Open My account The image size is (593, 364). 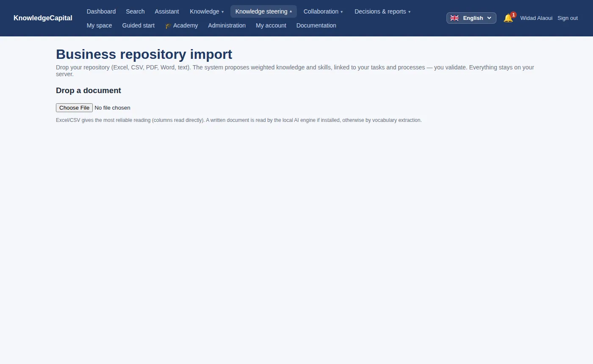(271, 25)
